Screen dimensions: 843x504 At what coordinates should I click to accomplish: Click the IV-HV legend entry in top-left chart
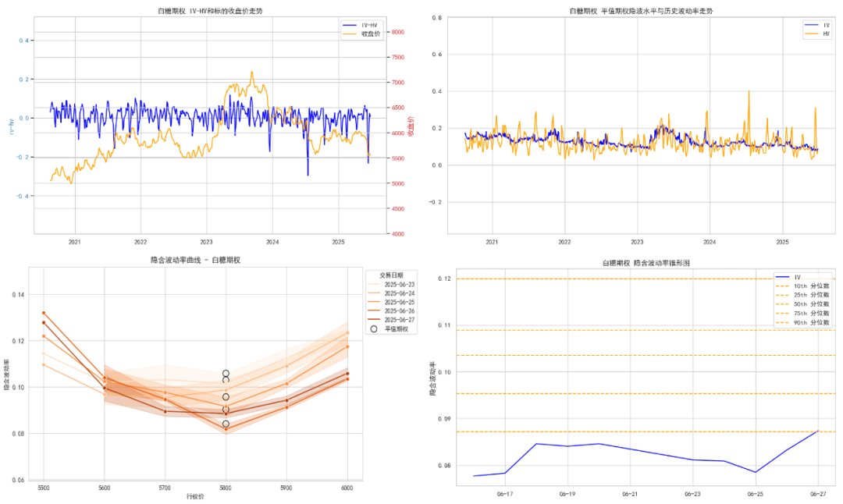[360, 25]
